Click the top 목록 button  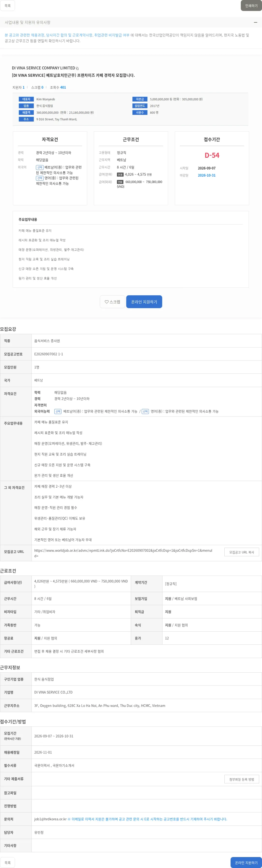click(x=8, y=5)
